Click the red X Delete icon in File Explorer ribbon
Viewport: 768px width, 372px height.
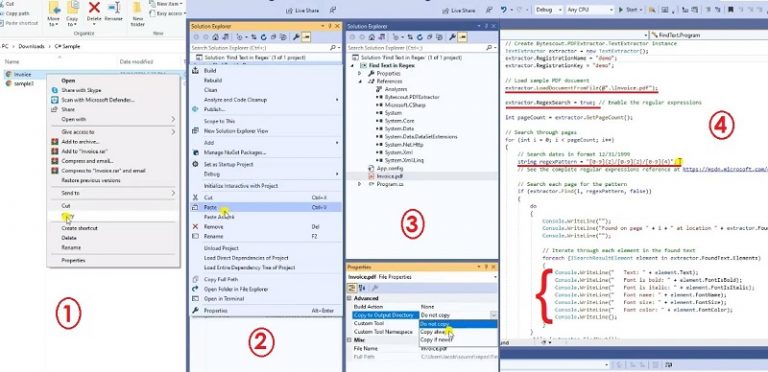94,8
